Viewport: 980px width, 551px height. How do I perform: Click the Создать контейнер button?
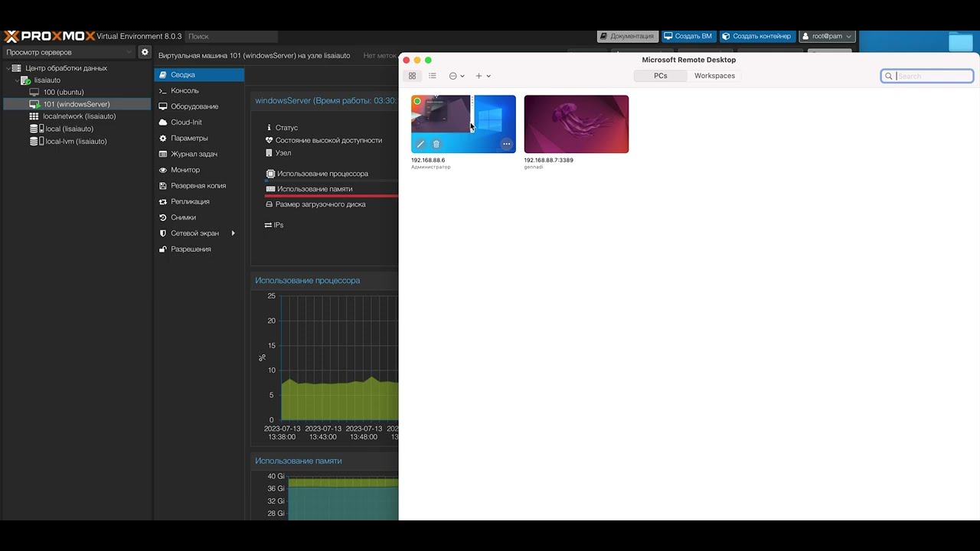point(756,36)
